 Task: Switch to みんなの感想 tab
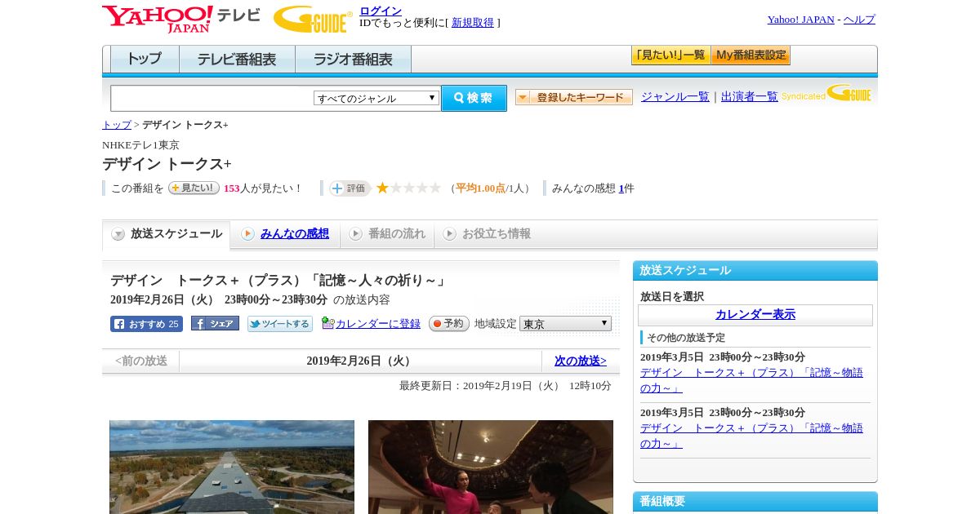[285, 234]
